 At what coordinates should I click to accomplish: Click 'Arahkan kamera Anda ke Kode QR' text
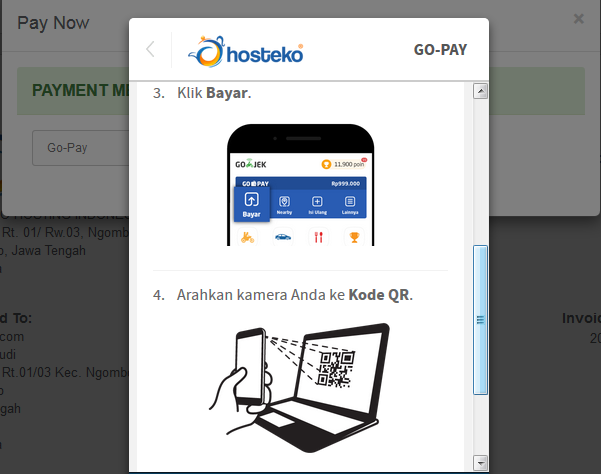[x=294, y=295]
